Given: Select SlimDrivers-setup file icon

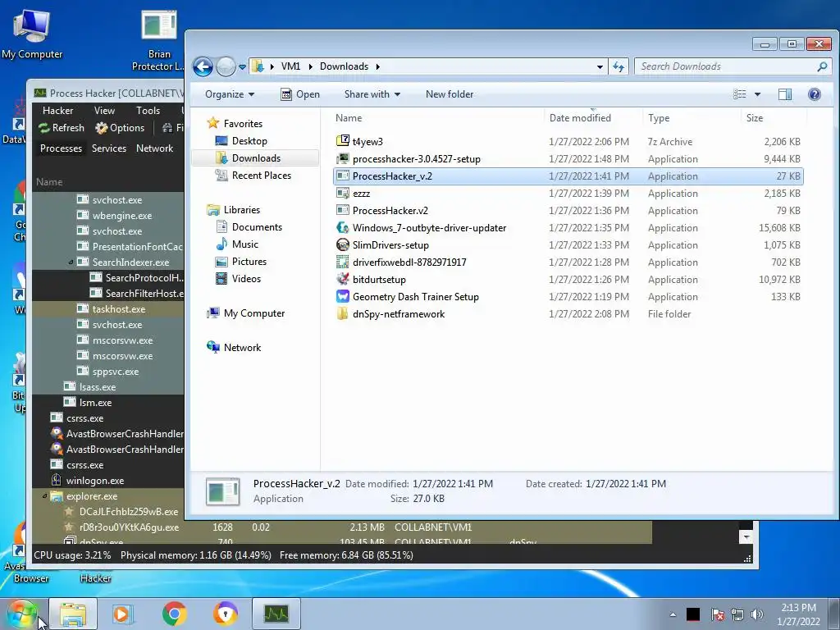Looking at the screenshot, I should click(x=342, y=244).
